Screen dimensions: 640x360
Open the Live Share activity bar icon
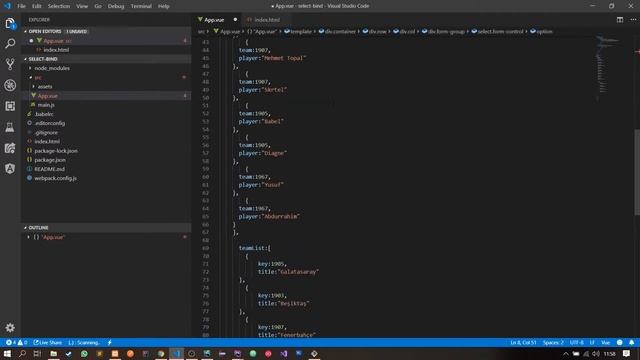(10, 148)
